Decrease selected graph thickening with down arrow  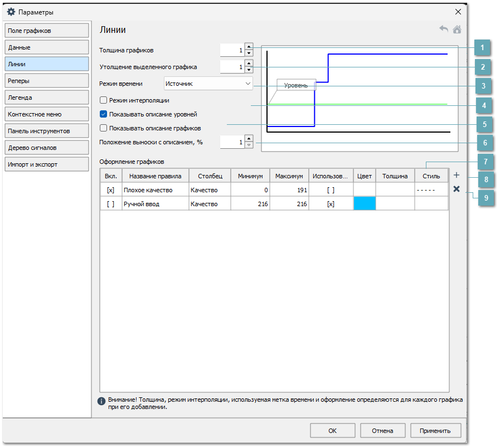pyautogui.click(x=249, y=70)
